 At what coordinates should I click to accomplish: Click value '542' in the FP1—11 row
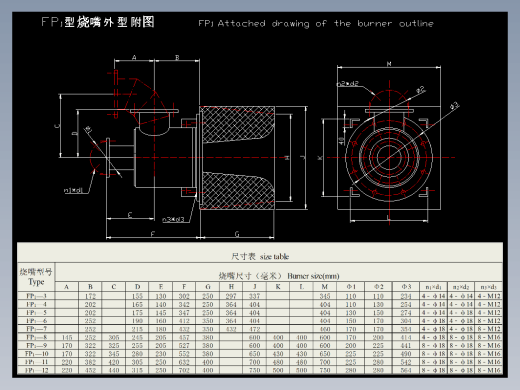tap(406, 362)
